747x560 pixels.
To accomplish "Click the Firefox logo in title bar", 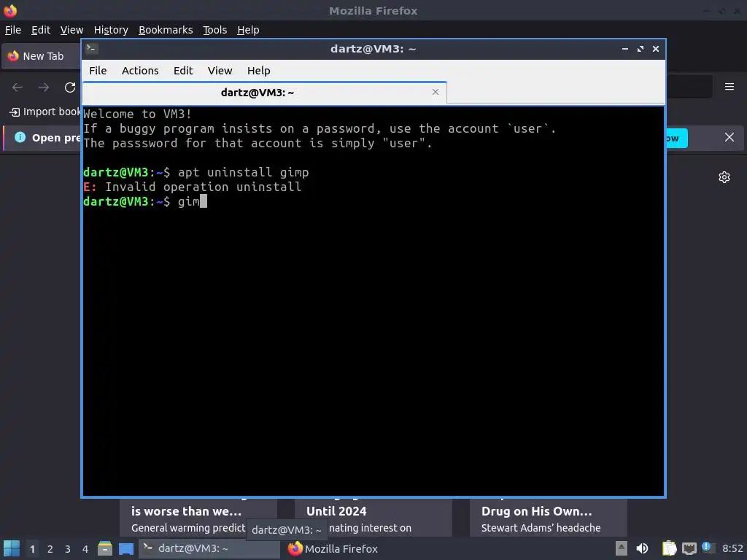I will point(10,10).
